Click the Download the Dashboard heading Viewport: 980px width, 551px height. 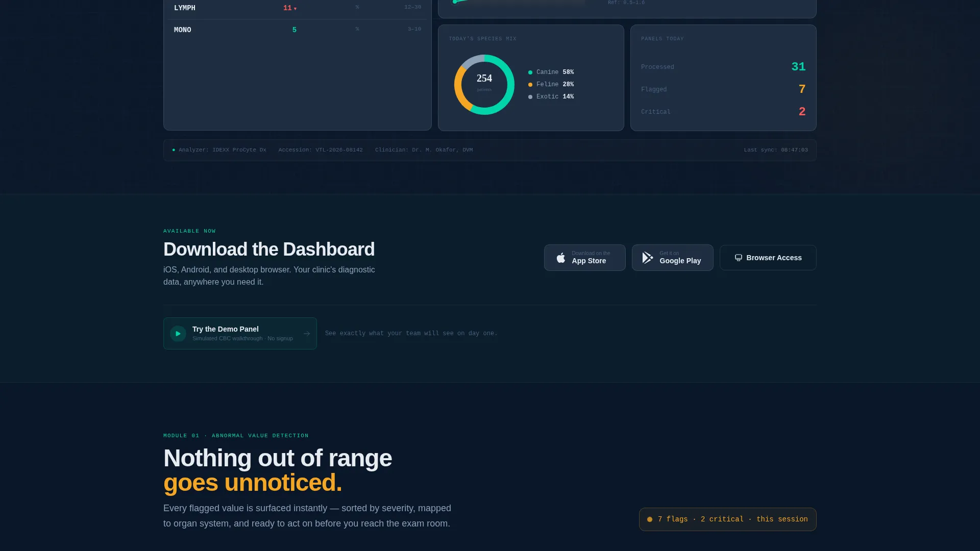pyautogui.click(x=269, y=249)
